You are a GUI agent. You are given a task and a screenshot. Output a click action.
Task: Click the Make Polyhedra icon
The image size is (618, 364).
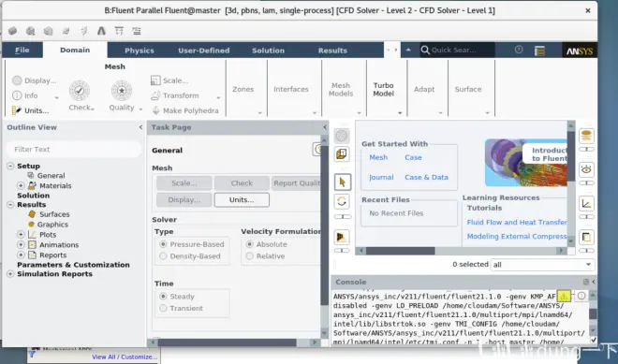tap(155, 110)
